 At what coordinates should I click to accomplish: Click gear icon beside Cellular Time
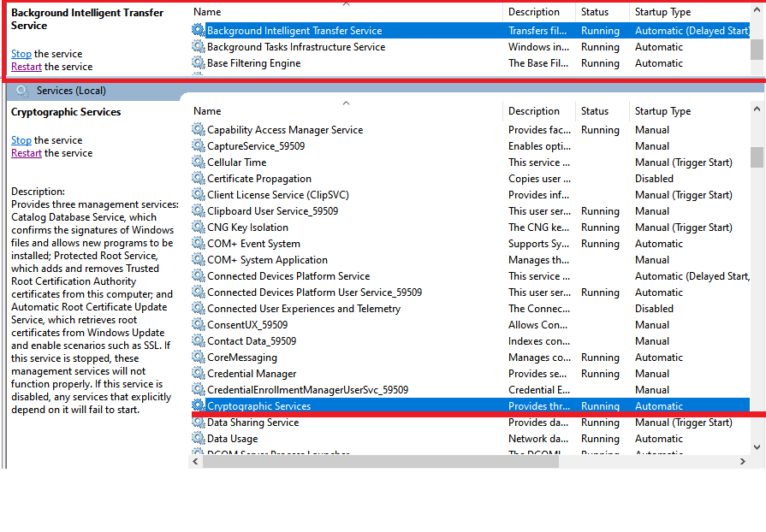198,162
